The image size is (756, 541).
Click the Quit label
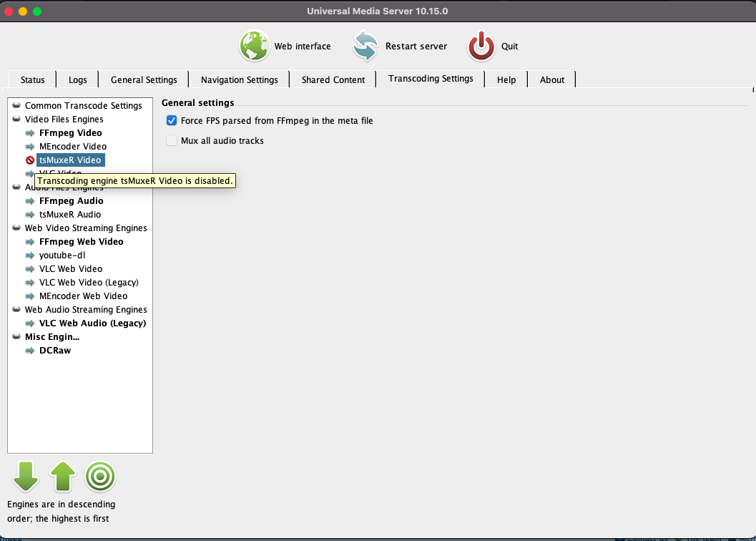pos(510,47)
